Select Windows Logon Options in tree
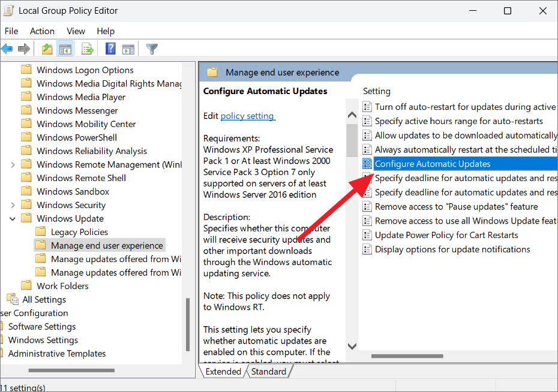This screenshot has width=558, height=392. 85,70
